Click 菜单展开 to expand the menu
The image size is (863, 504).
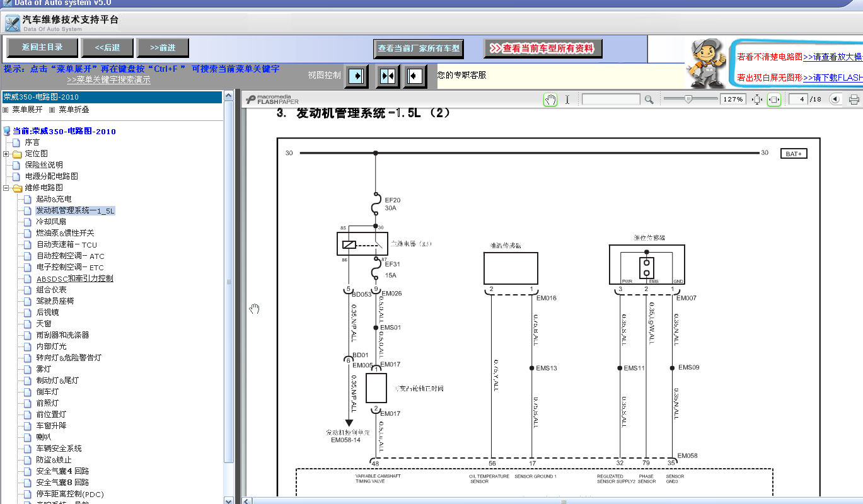(x=27, y=110)
